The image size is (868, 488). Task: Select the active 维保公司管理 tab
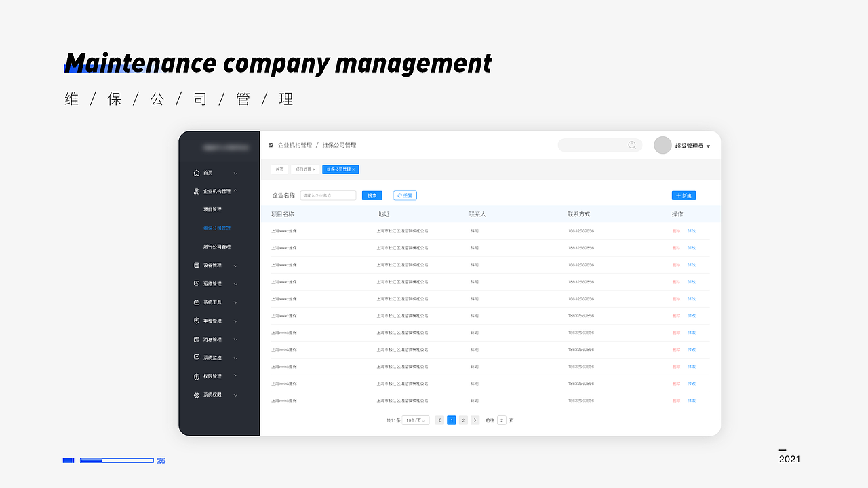[340, 169]
